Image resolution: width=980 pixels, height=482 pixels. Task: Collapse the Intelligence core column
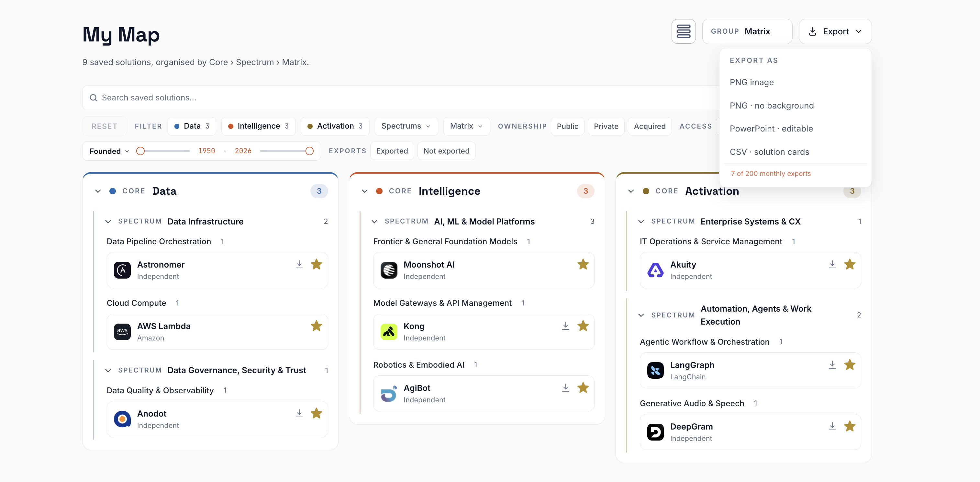[365, 191]
